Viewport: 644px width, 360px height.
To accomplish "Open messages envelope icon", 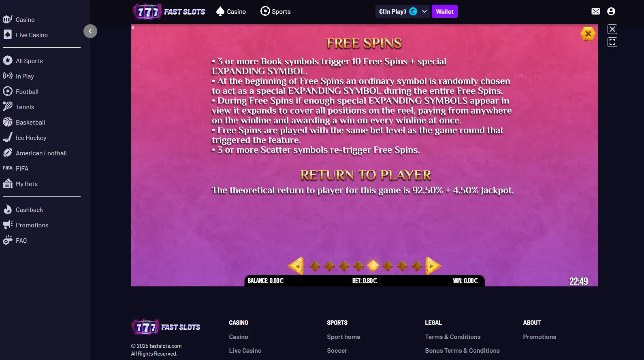I will (x=595, y=11).
